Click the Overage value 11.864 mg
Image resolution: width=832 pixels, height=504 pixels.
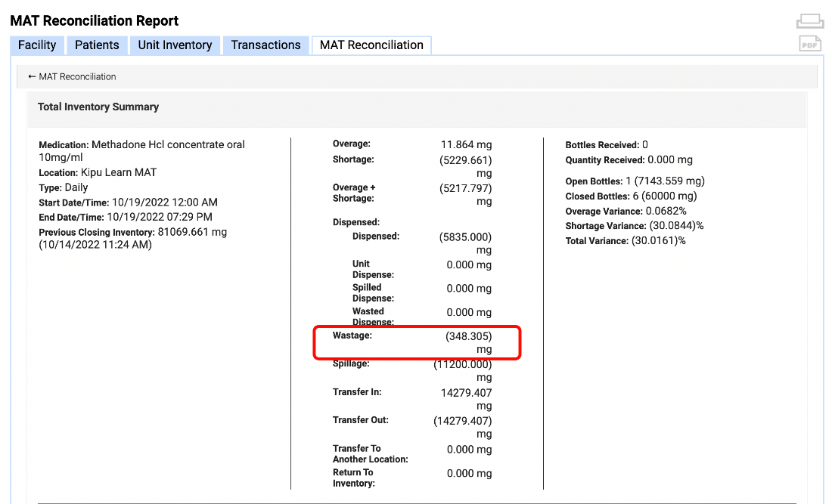tap(466, 144)
